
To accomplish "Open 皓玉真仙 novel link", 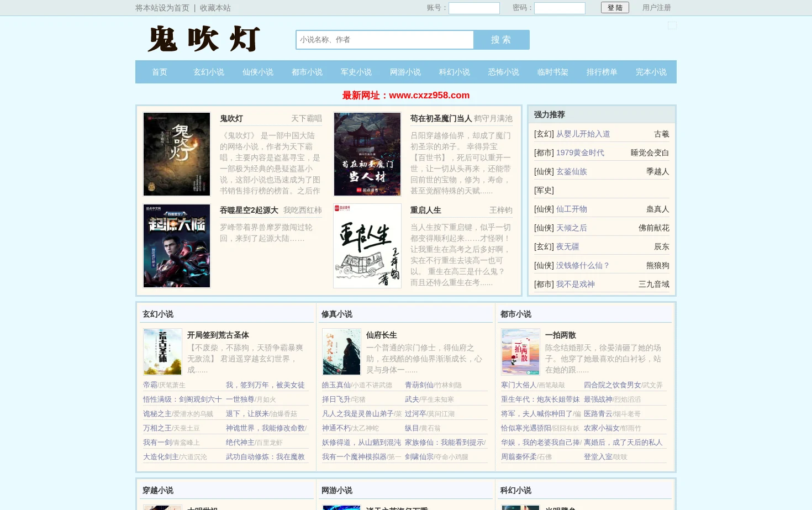I will pyautogui.click(x=336, y=385).
